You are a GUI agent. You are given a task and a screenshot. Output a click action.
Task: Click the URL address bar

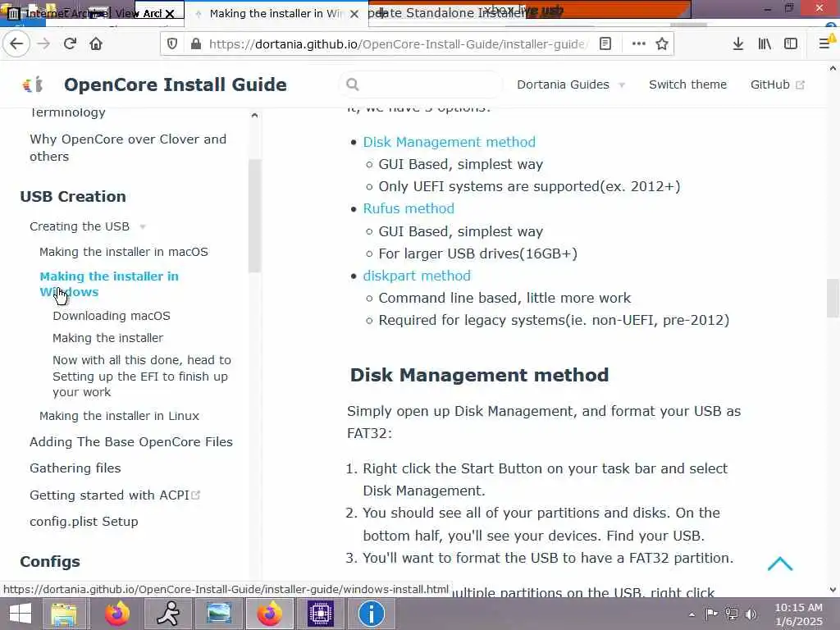396,44
